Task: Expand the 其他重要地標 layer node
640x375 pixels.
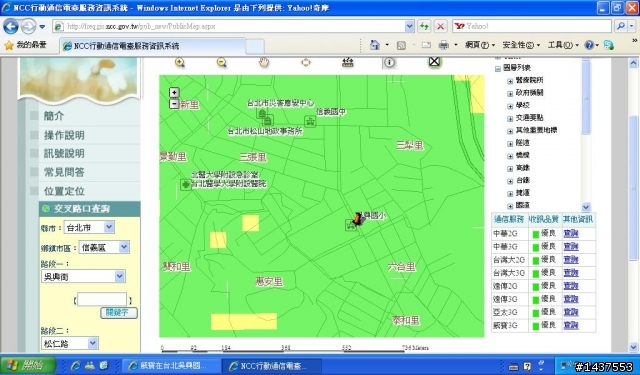Action: click(510, 131)
